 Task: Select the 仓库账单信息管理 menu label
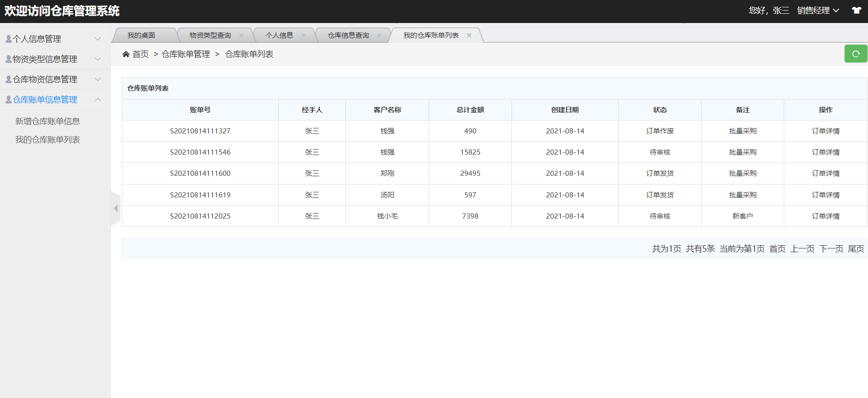coord(45,100)
